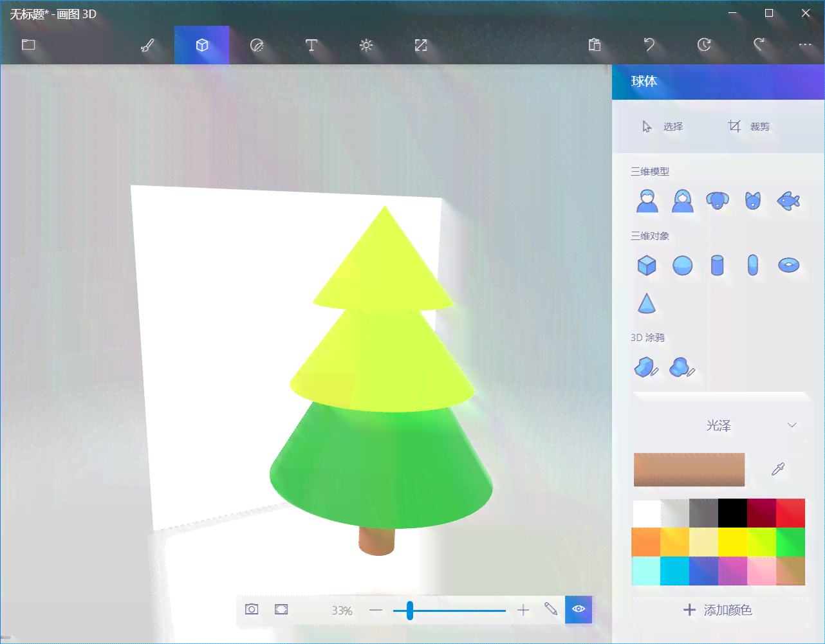Insert the dog 3D model
The width and height of the screenshot is (825, 644).
pos(718,201)
